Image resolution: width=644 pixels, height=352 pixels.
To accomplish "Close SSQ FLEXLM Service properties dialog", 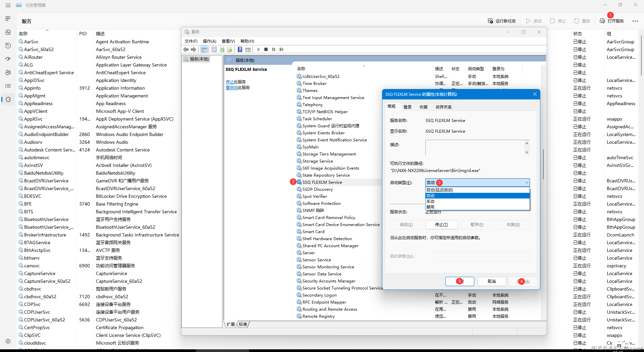I will (x=535, y=94).
